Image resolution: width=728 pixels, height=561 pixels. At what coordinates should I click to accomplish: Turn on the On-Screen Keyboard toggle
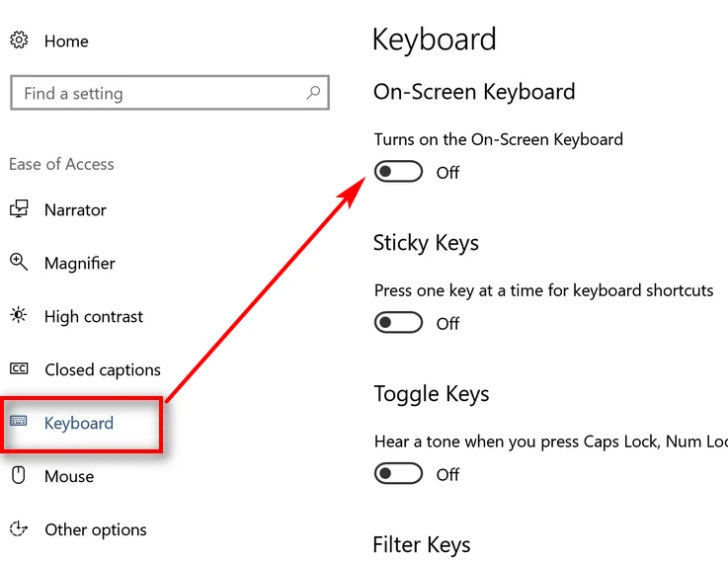398,172
